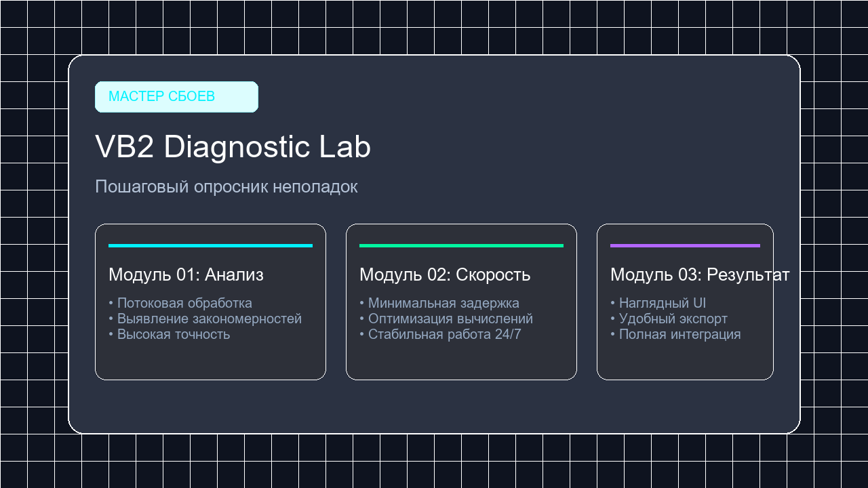Open the Модуль 03: Результат card
Viewport: 868px width, 488px height.
point(685,302)
